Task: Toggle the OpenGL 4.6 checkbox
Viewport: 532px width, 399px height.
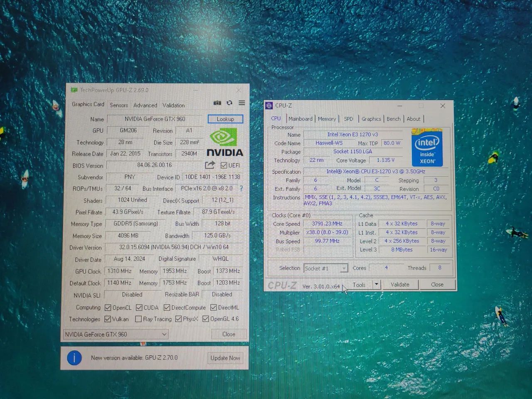Action: 206,319
